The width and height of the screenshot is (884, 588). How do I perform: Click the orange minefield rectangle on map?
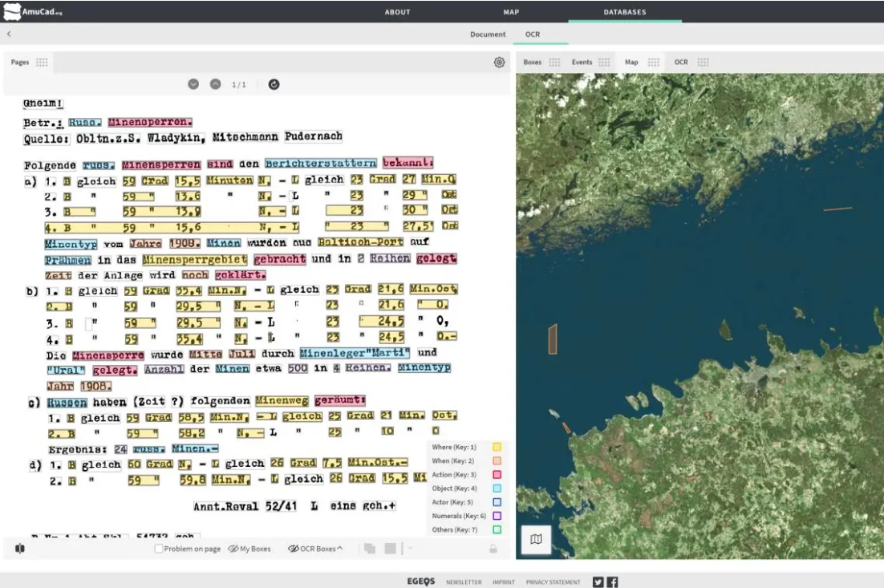coord(552,339)
